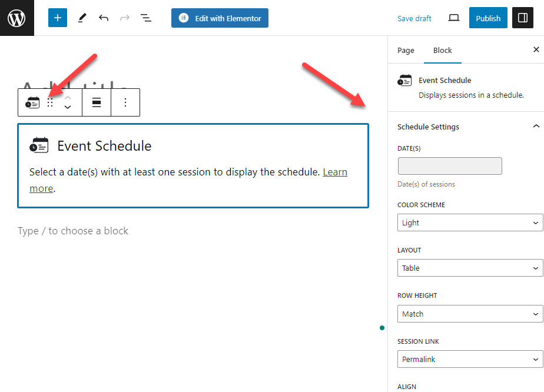
Task: Click the 'Date(s) of sessions' help text
Action: point(426,184)
